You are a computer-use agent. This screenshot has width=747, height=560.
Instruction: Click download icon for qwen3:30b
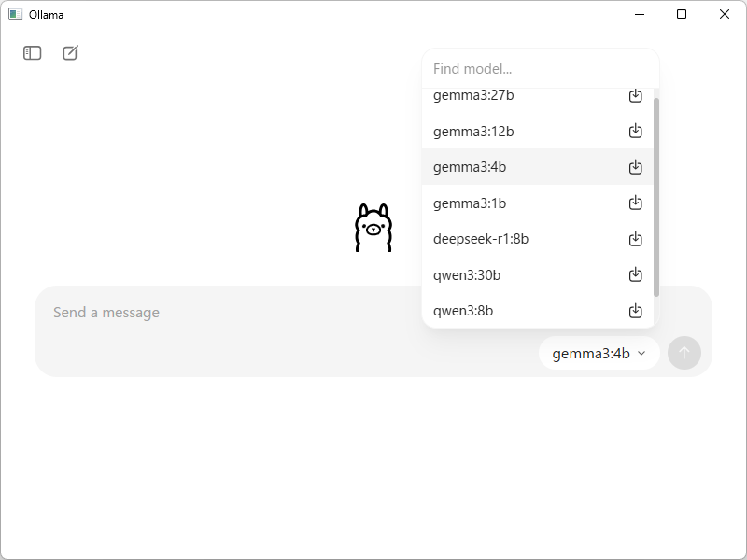point(636,274)
